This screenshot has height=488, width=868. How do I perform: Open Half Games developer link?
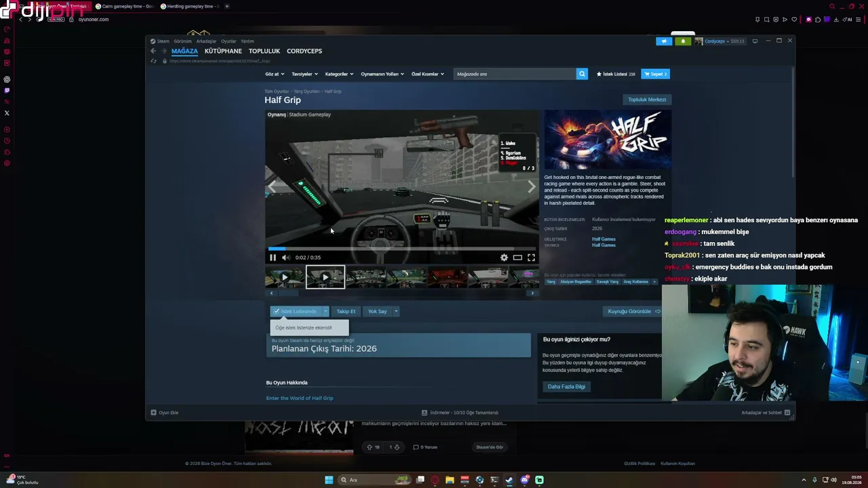tap(604, 239)
